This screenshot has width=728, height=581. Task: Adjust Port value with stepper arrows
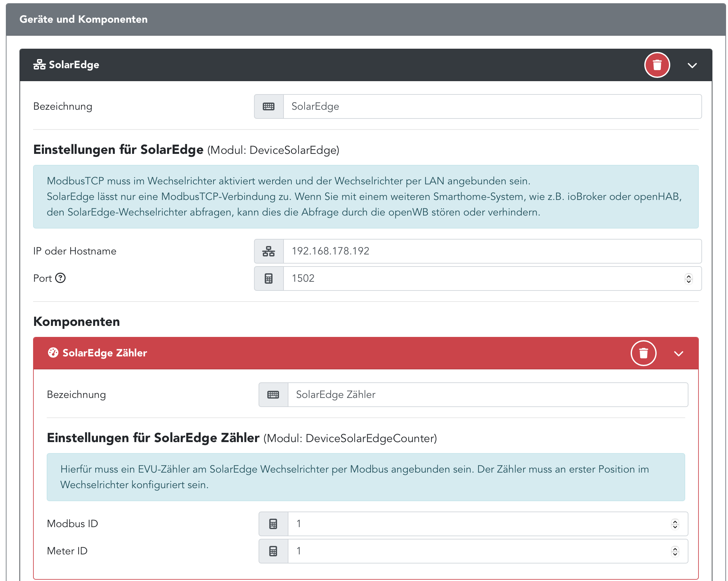pyautogui.click(x=688, y=279)
